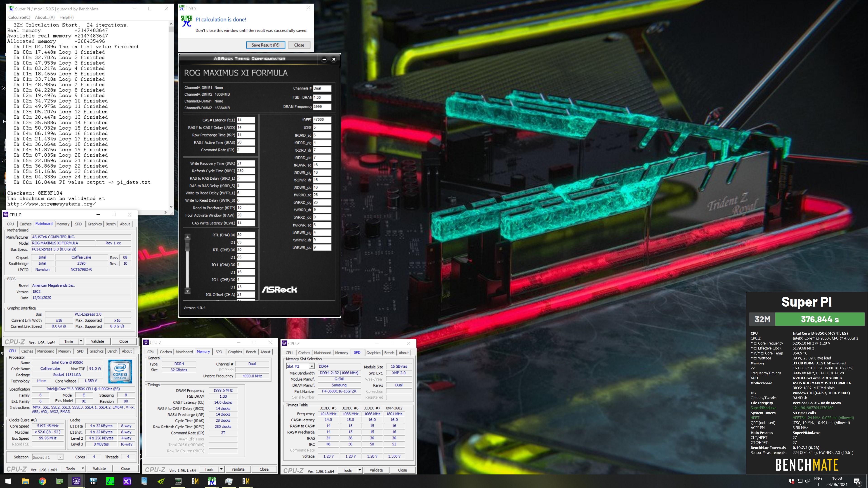Open the monitor graph taskbar icon
Viewport: 868px width, 488px height.
pos(229,481)
